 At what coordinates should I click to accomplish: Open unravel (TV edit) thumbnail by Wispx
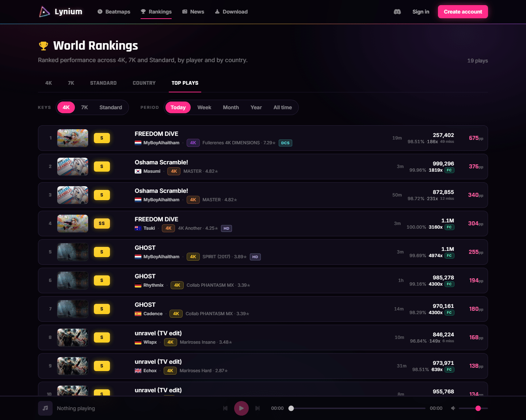[73, 337]
